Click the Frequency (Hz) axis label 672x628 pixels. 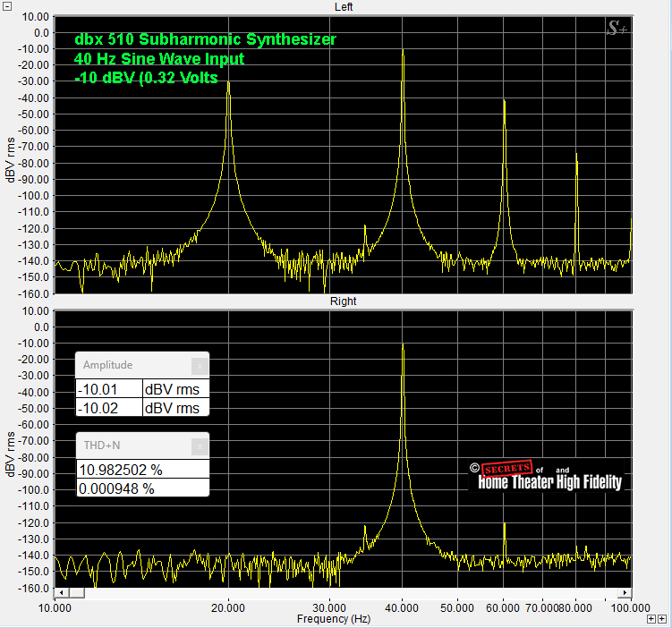(334, 619)
